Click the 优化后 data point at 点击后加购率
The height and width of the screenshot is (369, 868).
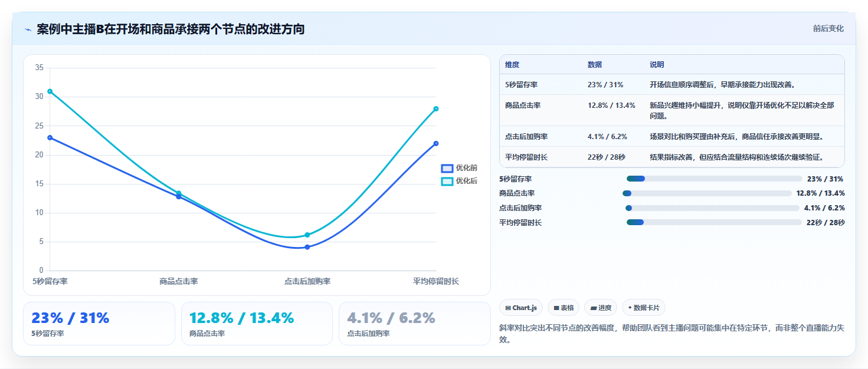coord(307,235)
